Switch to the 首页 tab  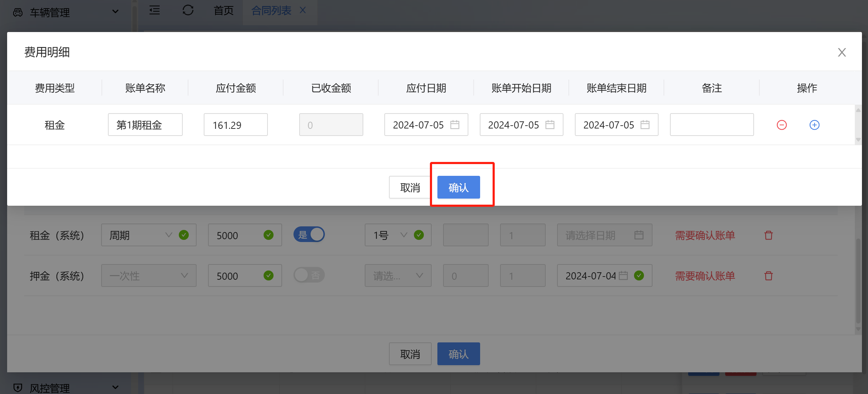(x=223, y=11)
